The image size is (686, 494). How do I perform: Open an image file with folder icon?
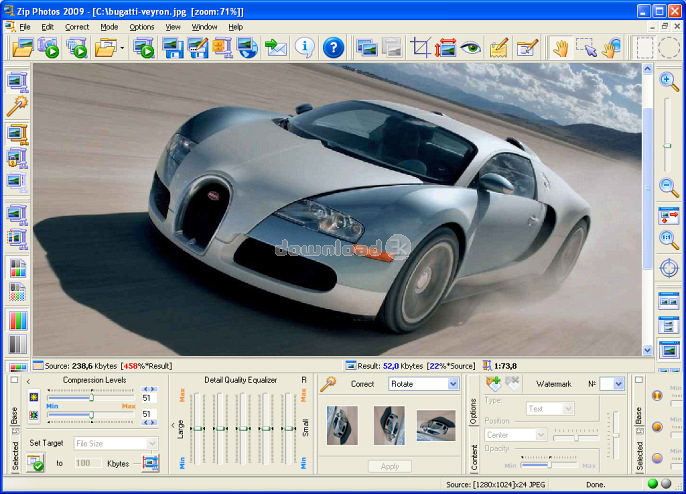coord(23,47)
